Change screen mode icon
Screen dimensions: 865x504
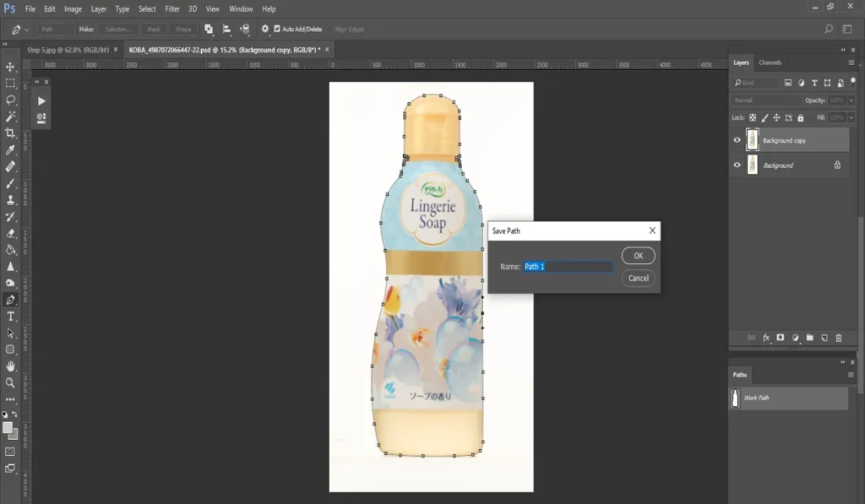(x=10, y=469)
